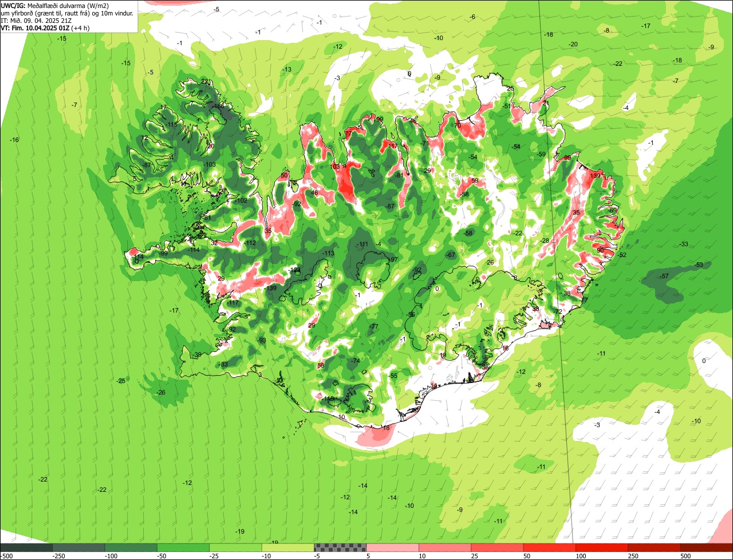This screenshot has height=560, width=733.
Task: Click the '-53' value over the eastern sea
Action: point(699,265)
